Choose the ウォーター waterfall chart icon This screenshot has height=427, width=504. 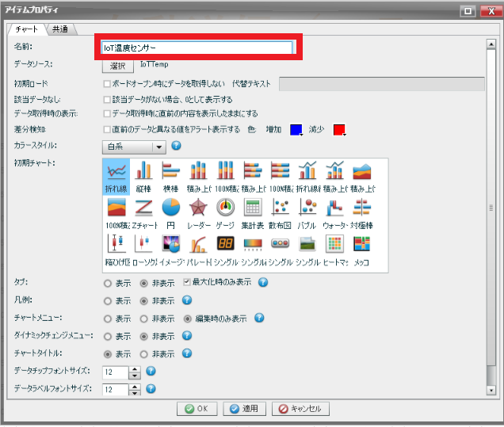pos(334,214)
